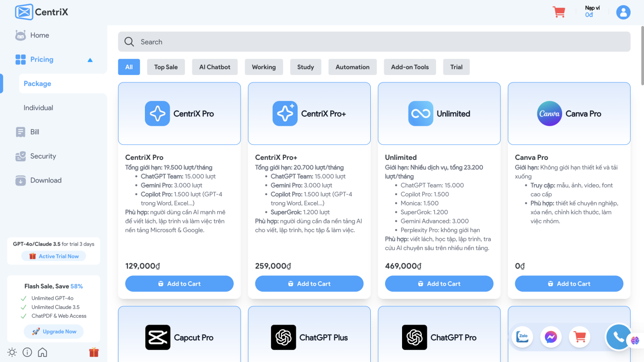This screenshot has width=644, height=362.
Task: Toggle light/dark theme sun icon
Action: [x=12, y=352]
